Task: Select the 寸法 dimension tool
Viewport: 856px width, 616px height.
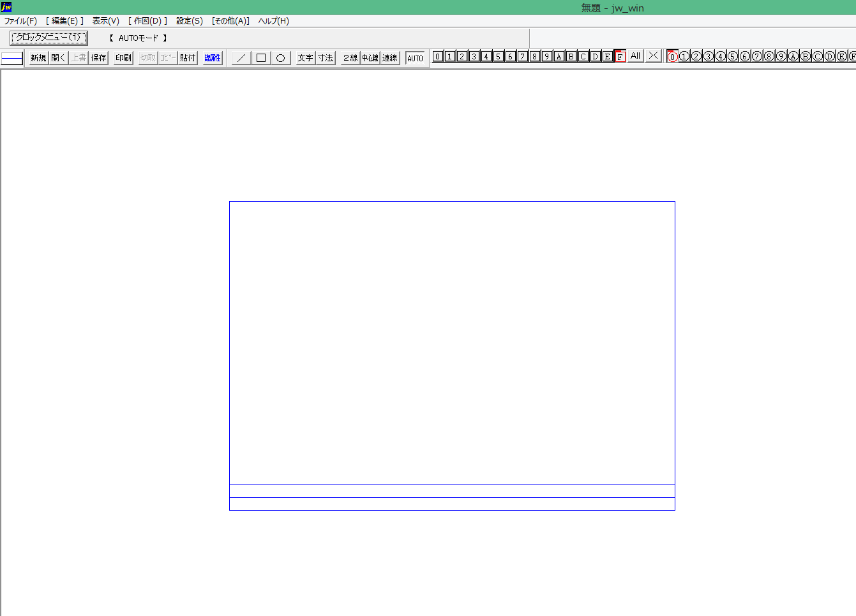Action: point(326,57)
